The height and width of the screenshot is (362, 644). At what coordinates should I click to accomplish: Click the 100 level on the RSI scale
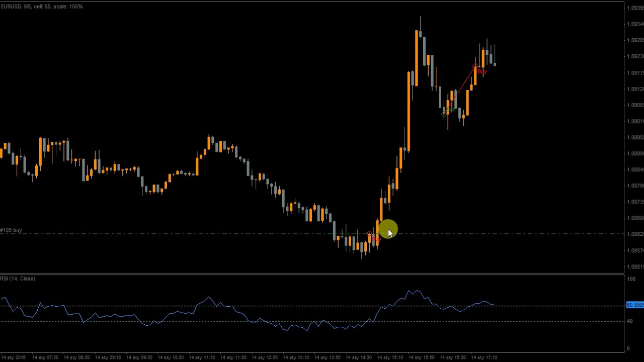point(631,279)
